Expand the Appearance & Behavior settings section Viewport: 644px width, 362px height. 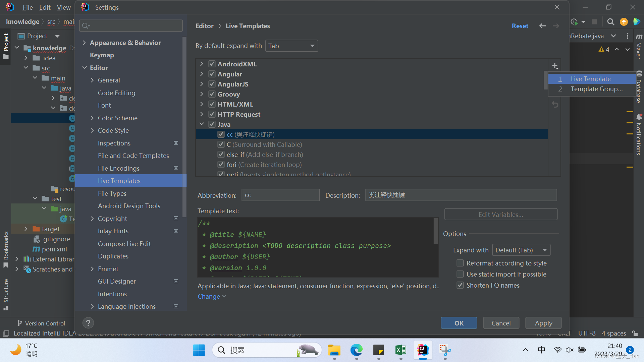[x=85, y=43]
